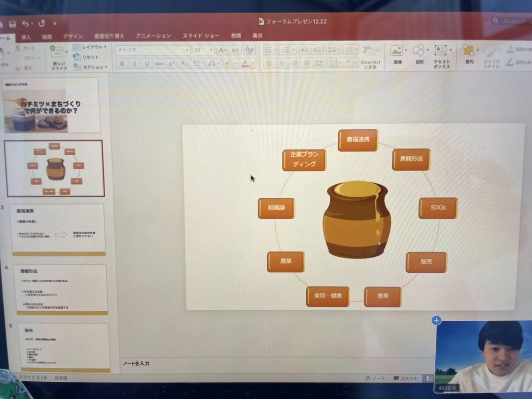
Task: Click the Save icon in title bar
Action: [13, 24]
